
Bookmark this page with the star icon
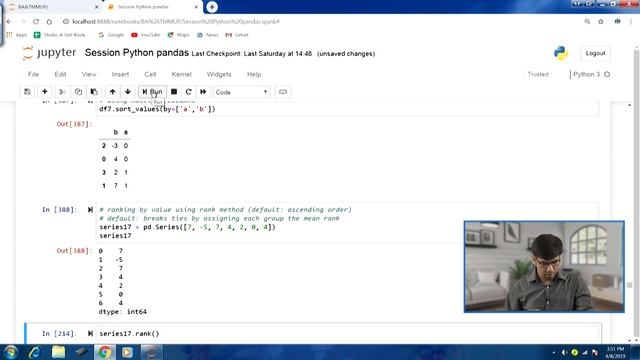click(x=601, y=22)
